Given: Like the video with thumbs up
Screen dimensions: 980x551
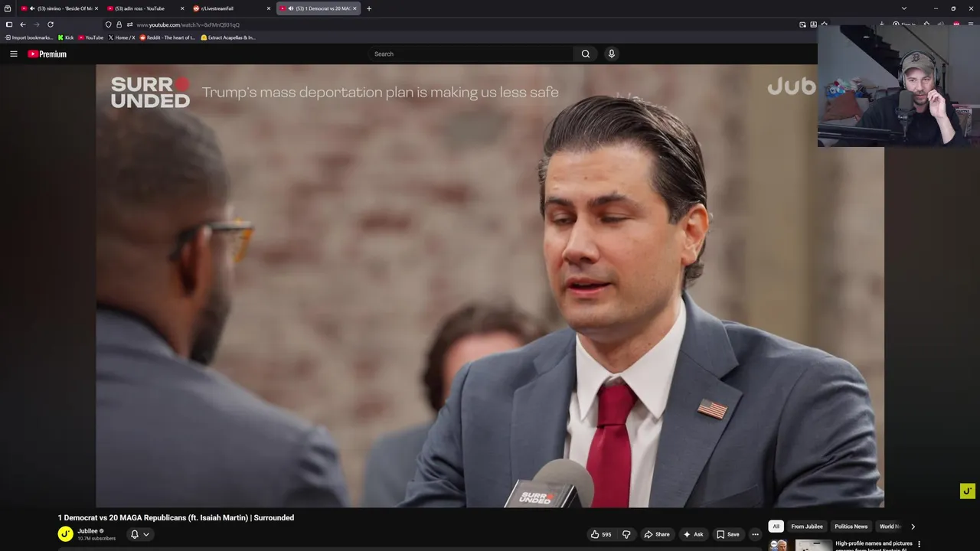Looking at the screenshot, I should (x=601, y=534).
